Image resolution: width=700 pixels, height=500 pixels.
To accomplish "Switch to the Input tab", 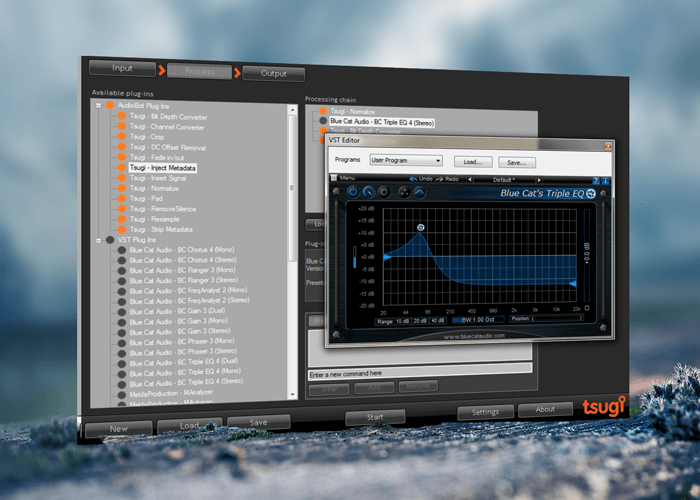I will click(x=122, y=68).
